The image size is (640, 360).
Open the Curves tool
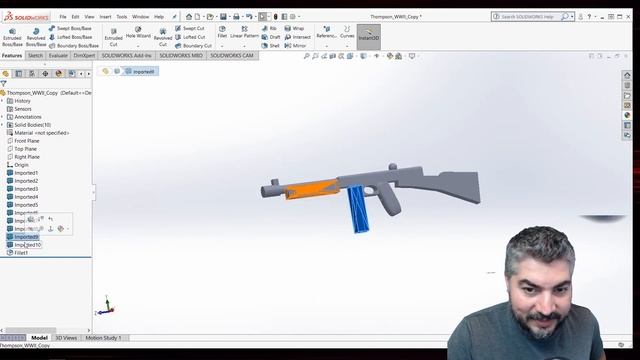tap(347, 32)
